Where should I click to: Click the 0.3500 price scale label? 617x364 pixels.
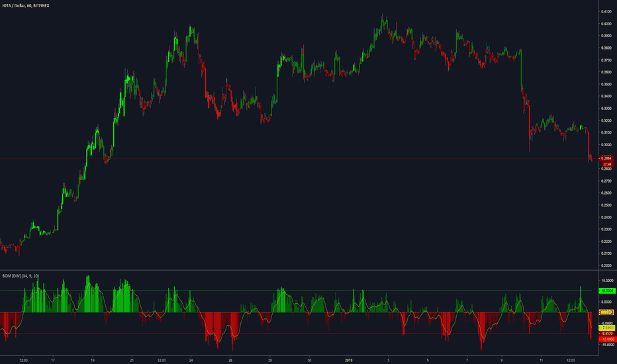click(606, 84)
